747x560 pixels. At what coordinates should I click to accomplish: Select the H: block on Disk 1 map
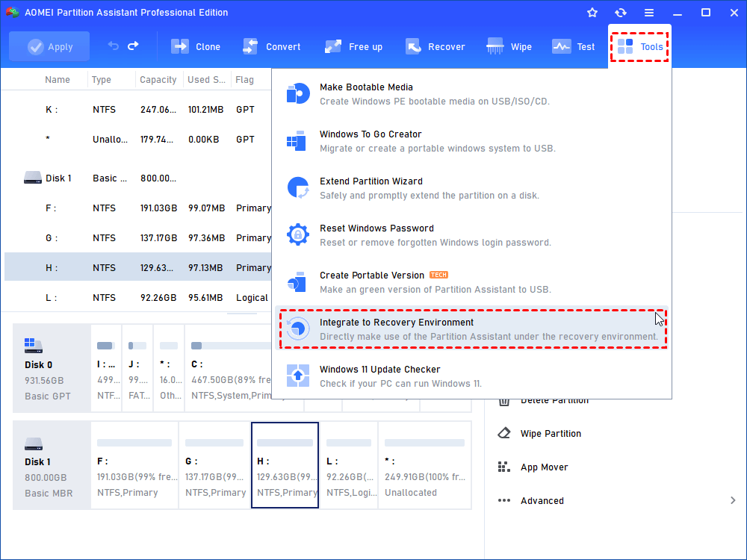click(x=285, y=465)
